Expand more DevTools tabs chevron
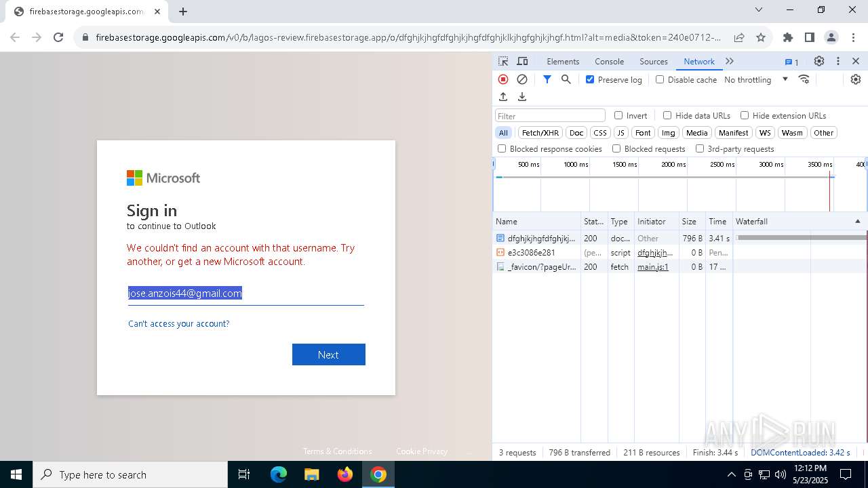Image resolution: width=868 pixels, height=488 pixels. pos(730,61)
